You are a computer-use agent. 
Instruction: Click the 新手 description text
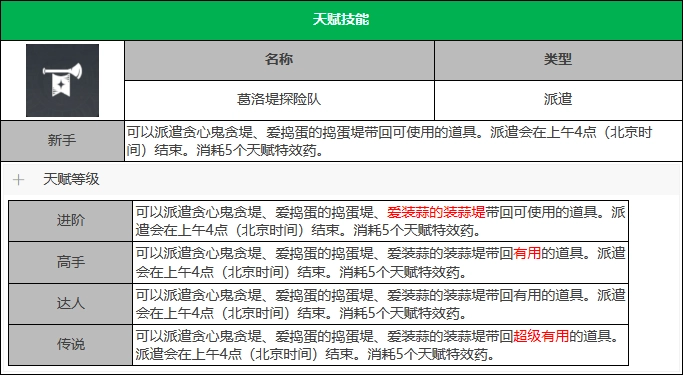point(389,141)
